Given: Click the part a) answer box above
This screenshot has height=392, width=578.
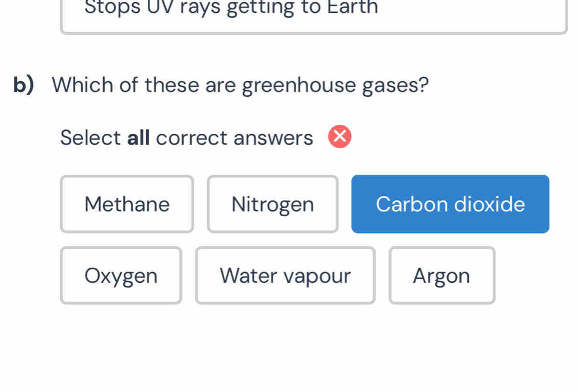Looking at the screenshot, I should tap(314, 14).
